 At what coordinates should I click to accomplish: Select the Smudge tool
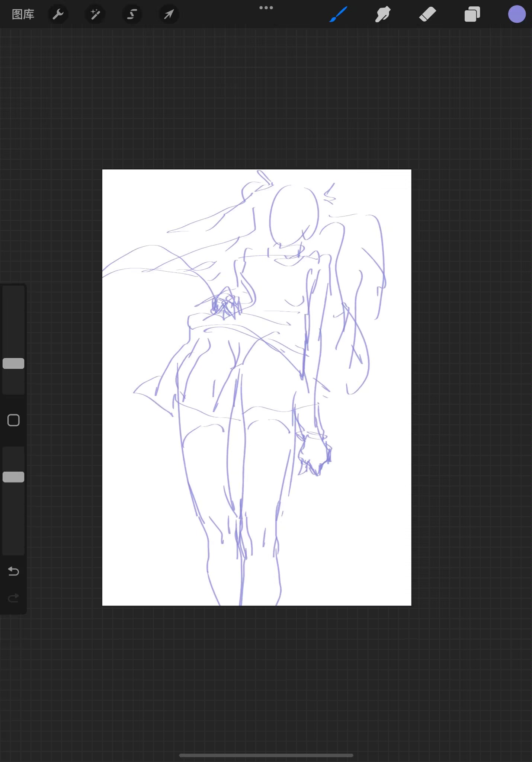(383, 15)
